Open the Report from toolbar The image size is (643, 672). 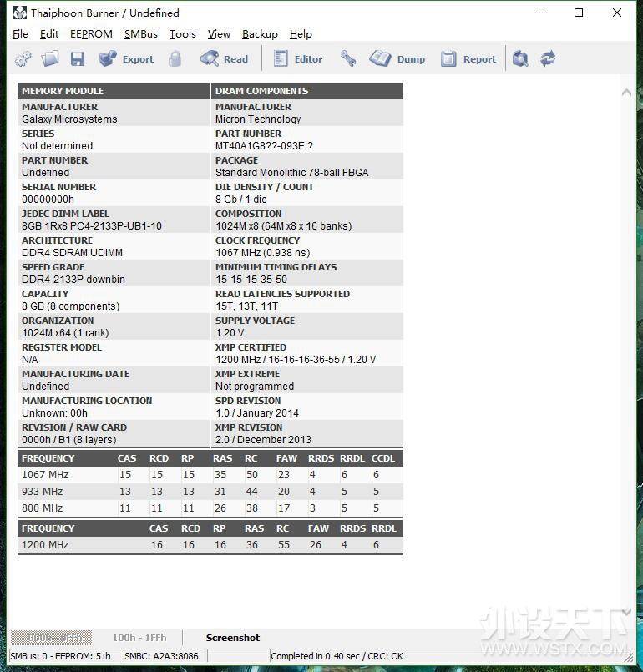pos(468,58)
